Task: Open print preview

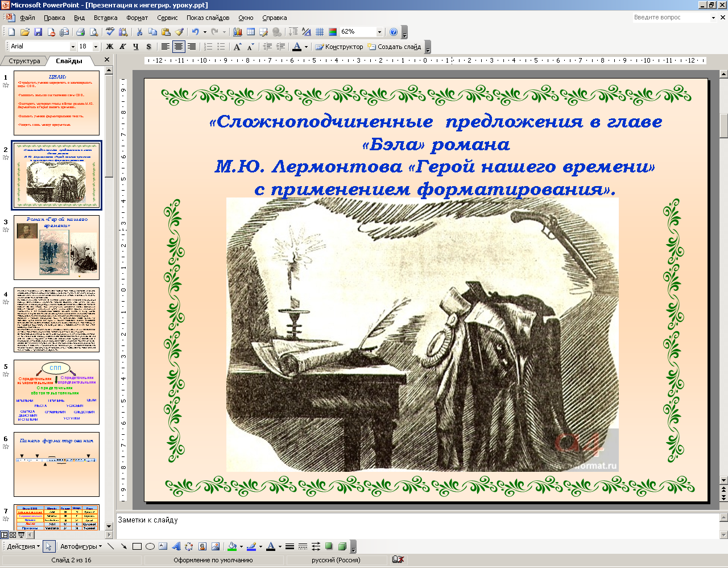Action: pos(93,32)
